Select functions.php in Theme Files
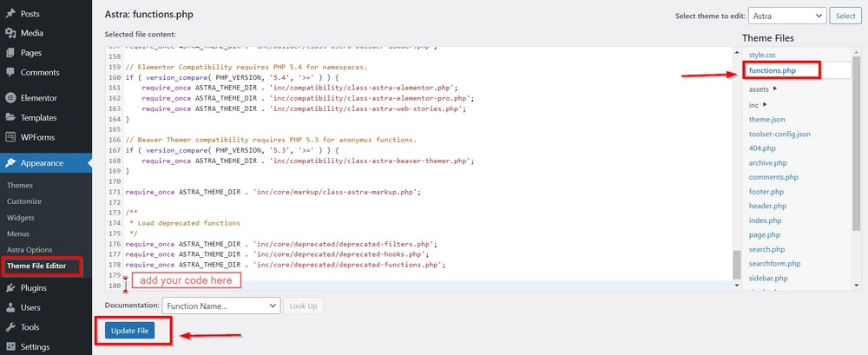 coord(772,70)
